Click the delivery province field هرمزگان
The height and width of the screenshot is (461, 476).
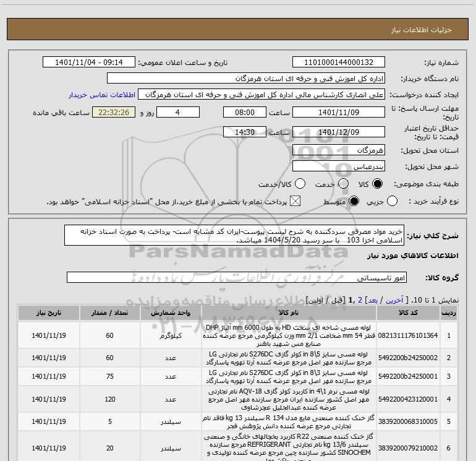(x=339, y=150)
